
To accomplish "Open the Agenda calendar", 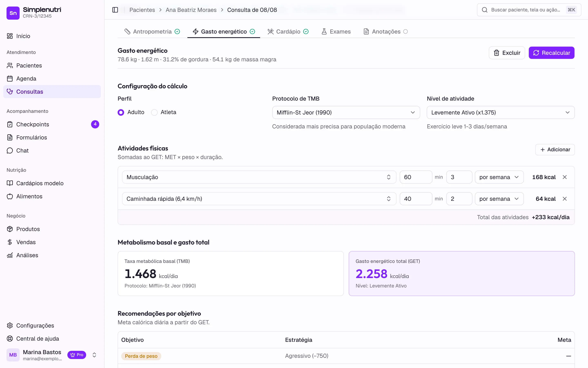I will 52,79.
